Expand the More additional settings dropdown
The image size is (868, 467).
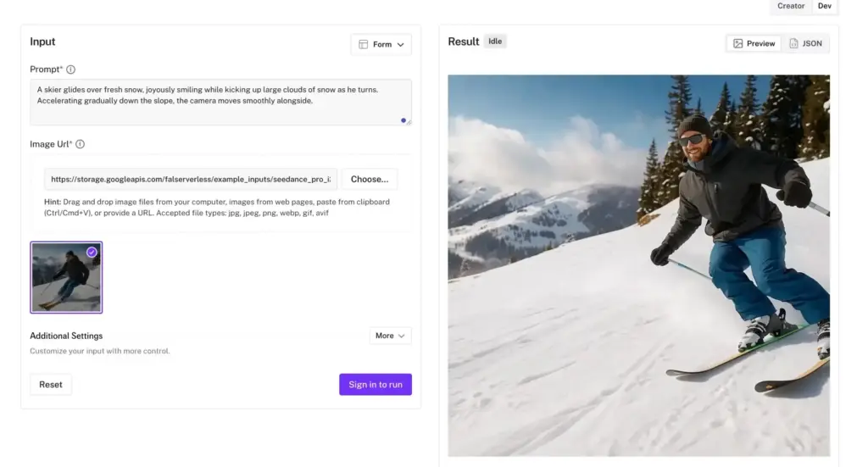point(390,336)
